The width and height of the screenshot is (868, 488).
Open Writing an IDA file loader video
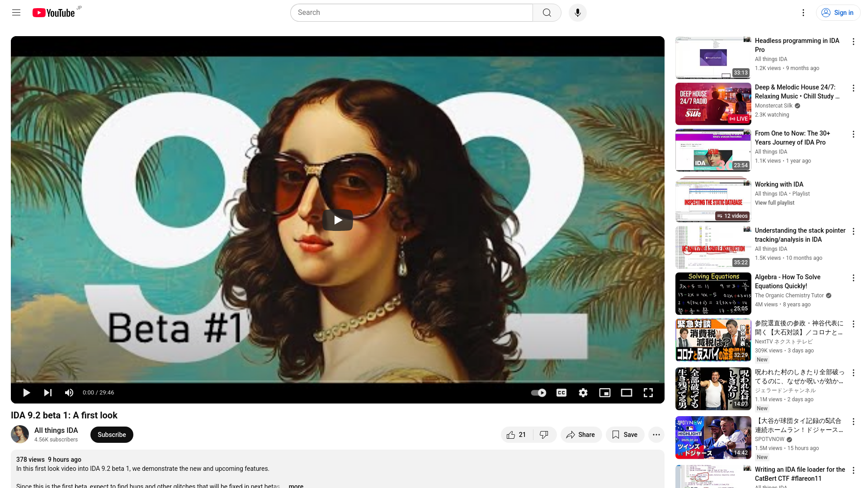pos(800,474)
